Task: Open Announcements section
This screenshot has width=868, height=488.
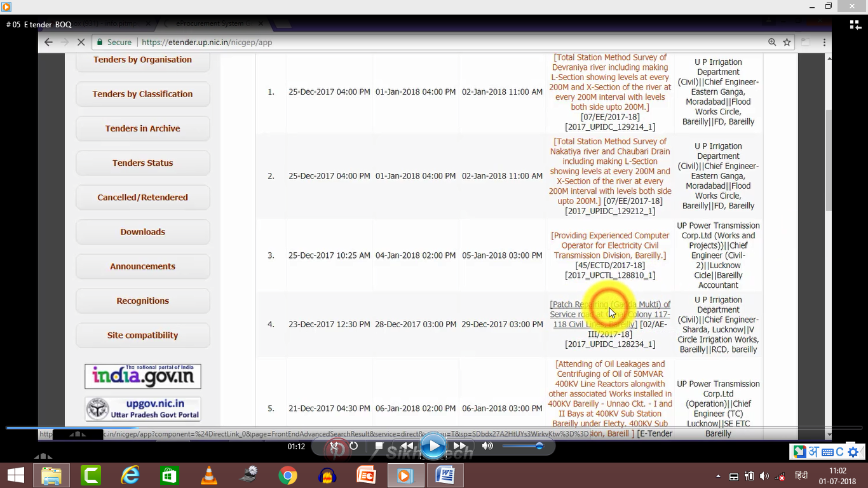Action: (142, 266)
